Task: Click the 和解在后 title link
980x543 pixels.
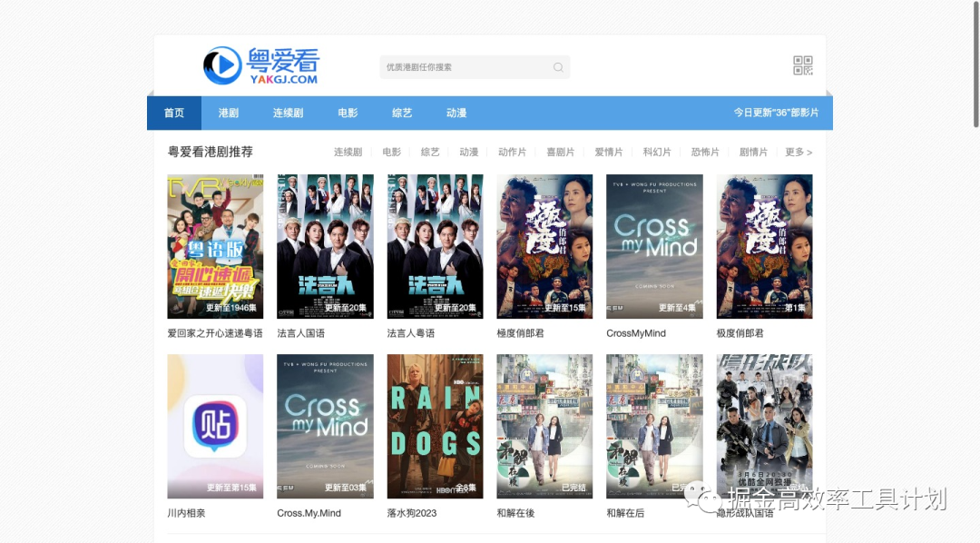Action: tap(625, 513)
